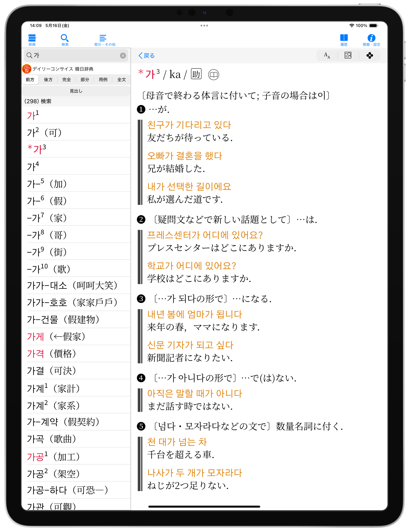Select the 後方 search mode
The image size is (409, 532).
tap(48, 80)
